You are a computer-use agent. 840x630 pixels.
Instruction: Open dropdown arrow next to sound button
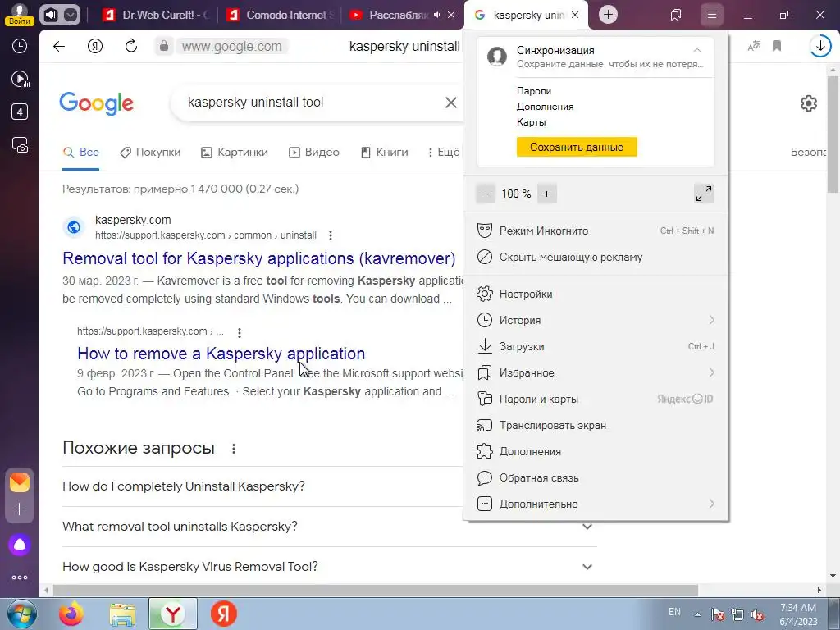[71, 15]
